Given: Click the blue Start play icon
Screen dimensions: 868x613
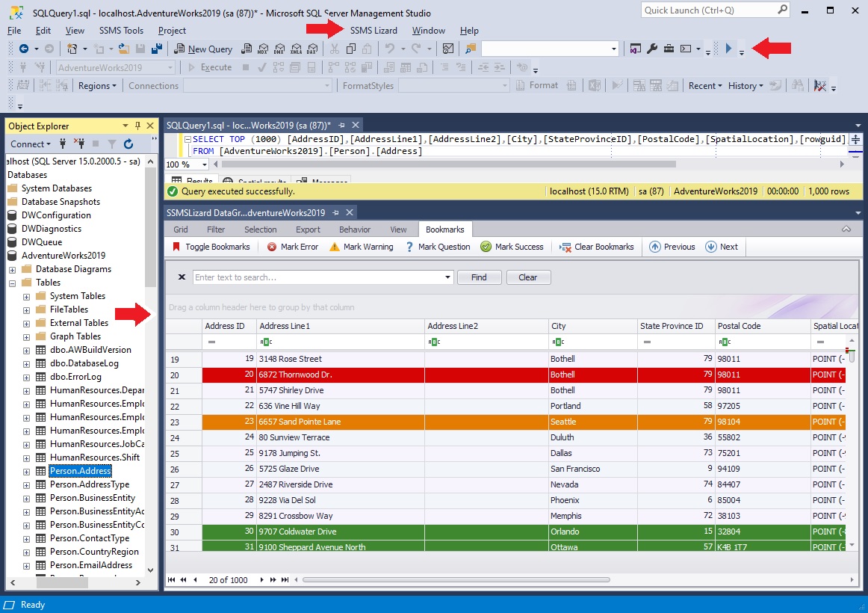Looking at the screenshot, I should (x=728, y=49).
